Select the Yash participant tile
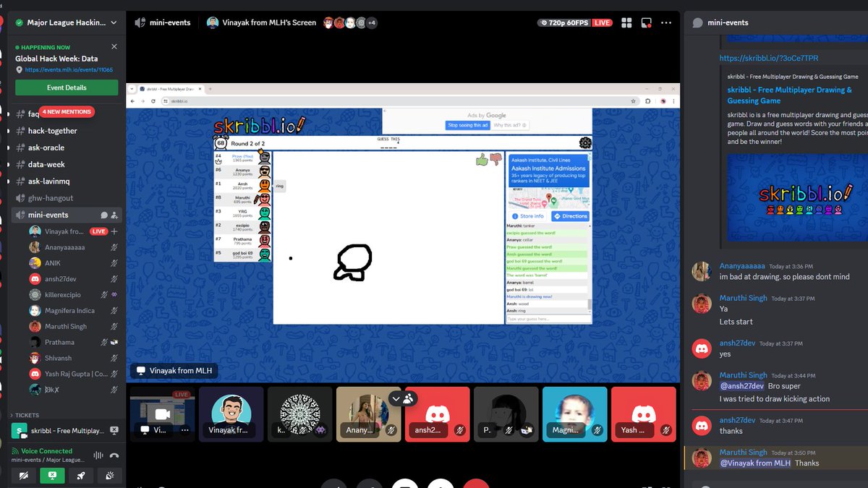Image resolution: width=868 pixels, height=488 pixels. [644, 414]
